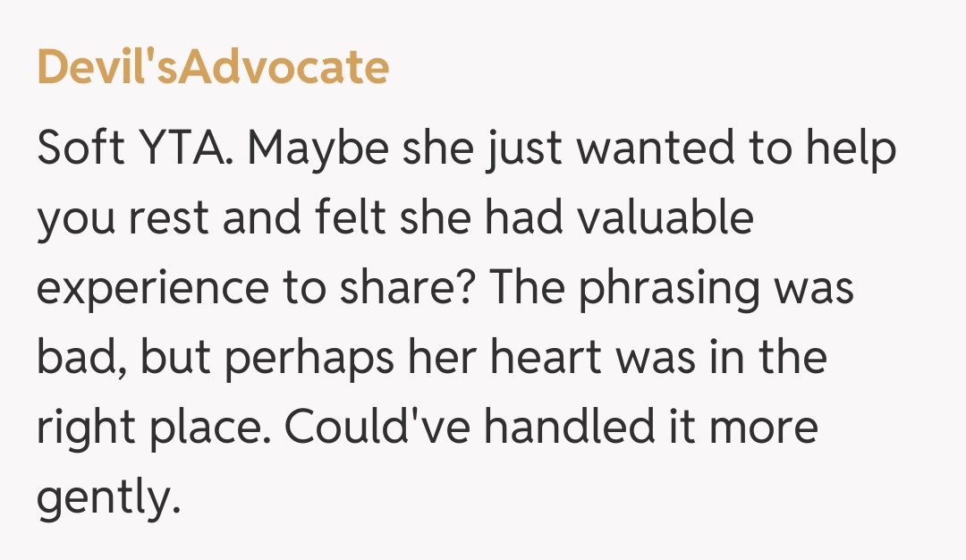Click the phrase 'you rest' in the comment
The height and width of the screenshot is (560, 966).
pos(121,219)
